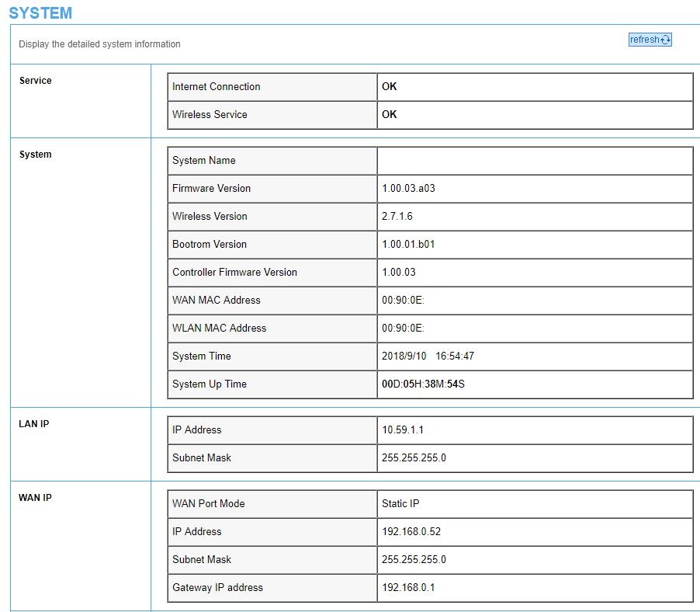Click LAN IP address value 10.59.1.1
The width and height of the screenshot is (700, 612).
pos(401,430)
